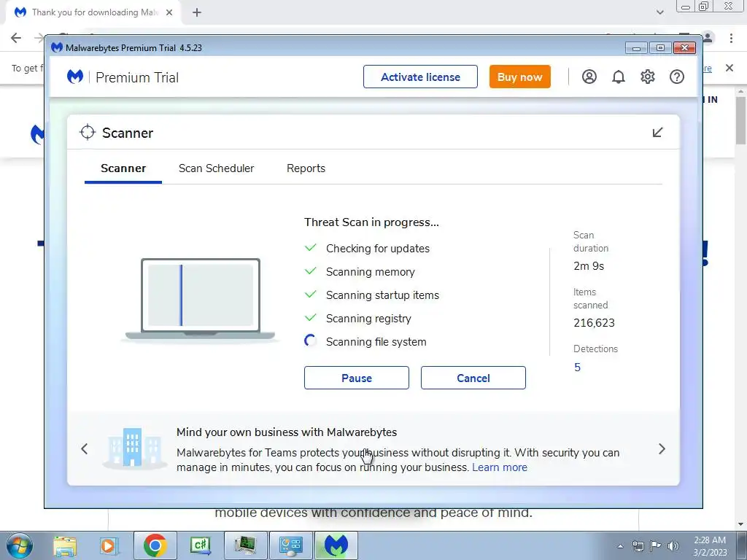Click the 'Scanning startup items' step
Screen dimensions: 747x560
(x=382, y=295)
